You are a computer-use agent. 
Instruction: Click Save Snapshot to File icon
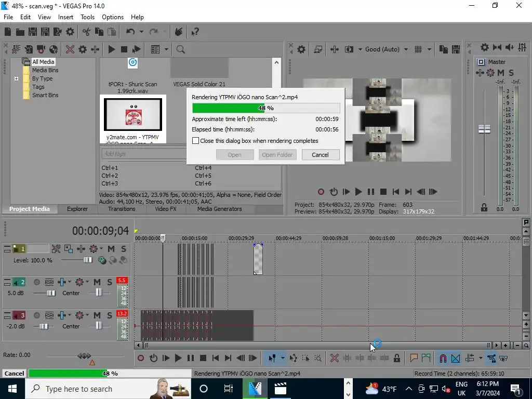456,49
